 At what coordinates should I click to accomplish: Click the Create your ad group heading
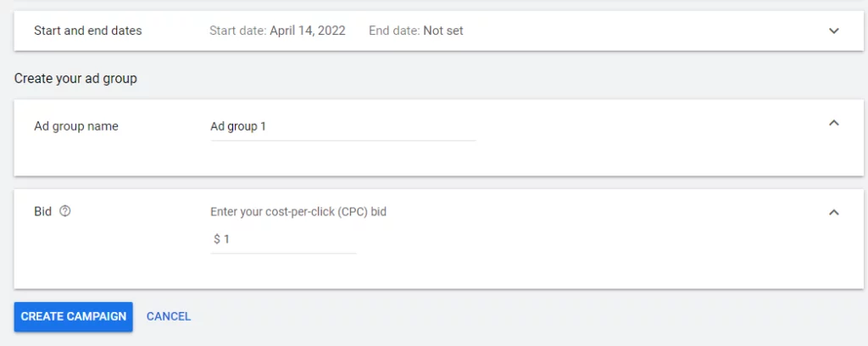[75, 79]
